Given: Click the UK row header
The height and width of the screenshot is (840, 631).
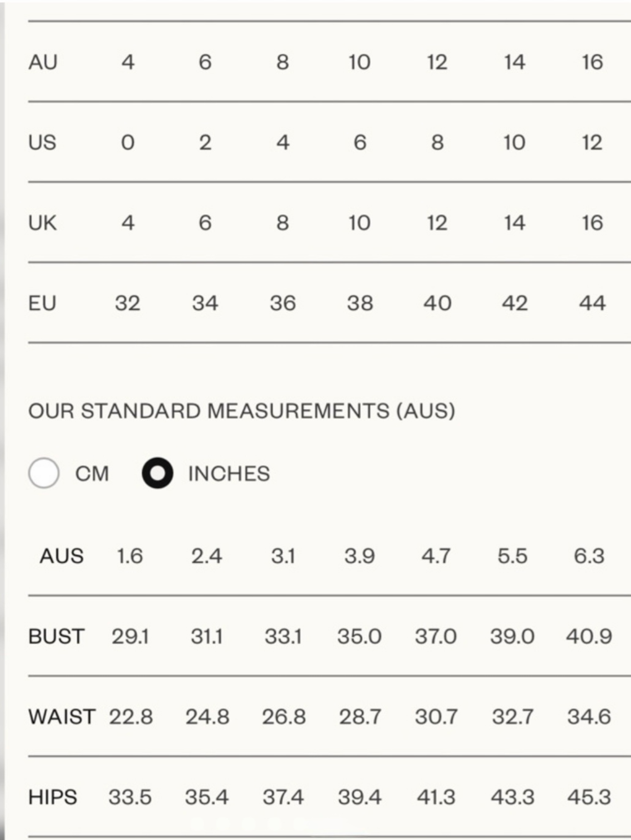Looking at the screenshot, I should point(43,223).
